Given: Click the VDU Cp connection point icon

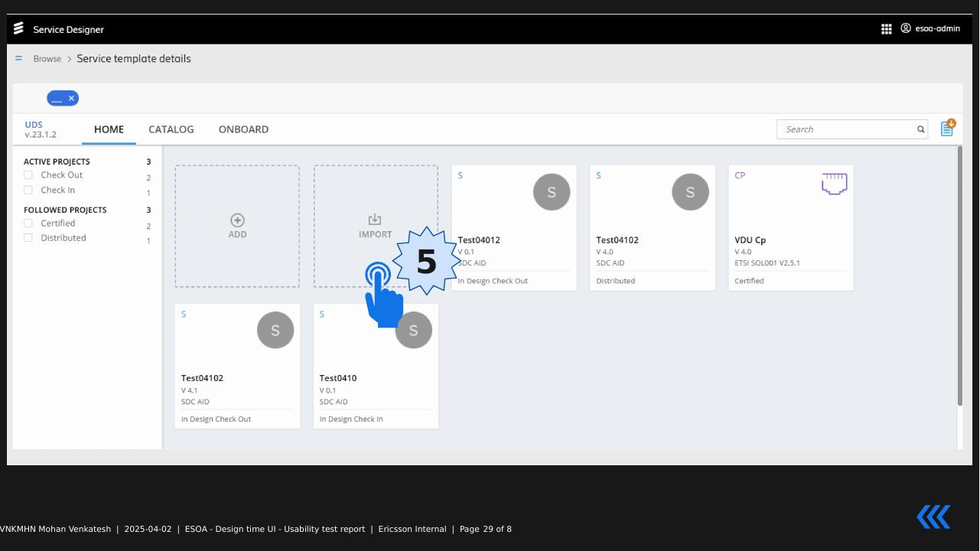Looking at the screenshot, I should point(834,184).
